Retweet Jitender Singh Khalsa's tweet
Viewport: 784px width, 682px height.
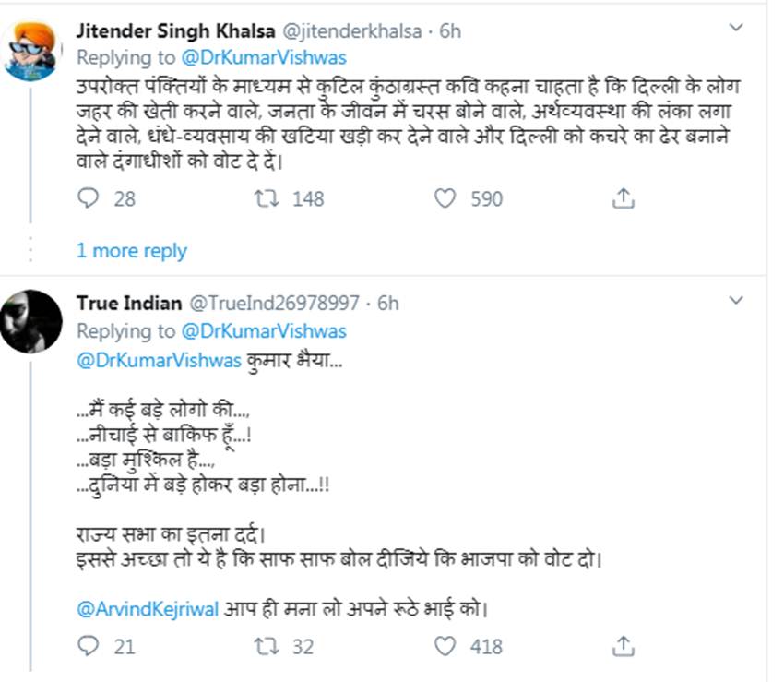point(266,198)
